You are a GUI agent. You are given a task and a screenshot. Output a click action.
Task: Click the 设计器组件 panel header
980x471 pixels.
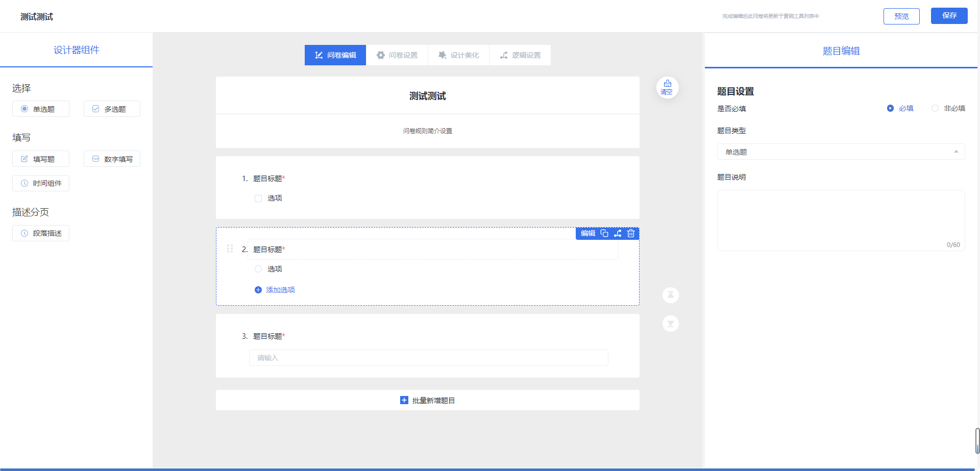click(77, 50)
